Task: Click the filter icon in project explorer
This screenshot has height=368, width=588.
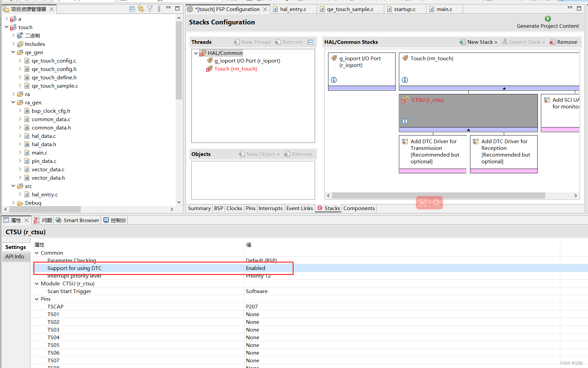Action: [x=150, y=9]
